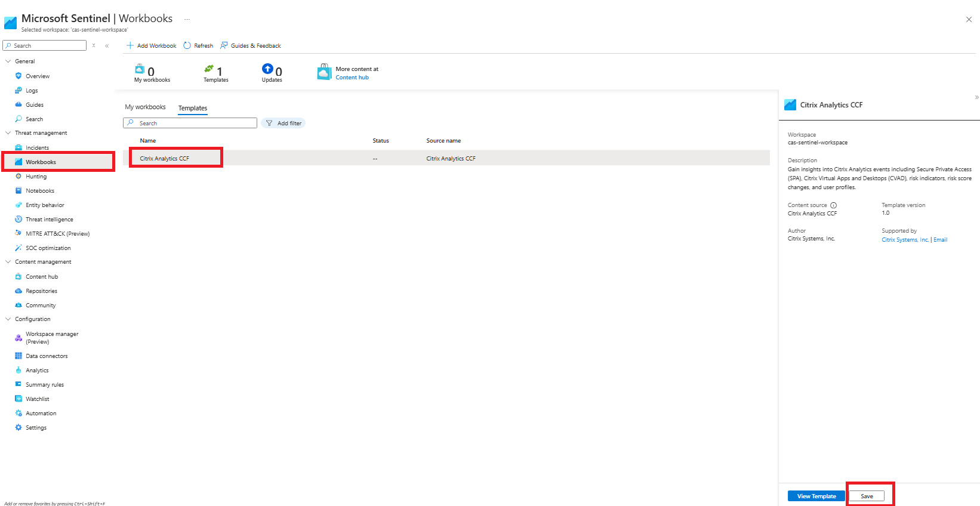Click the Content source info icon
Image resolution: width=980 pixels, height=506 pixels.
tap(834, 205)
